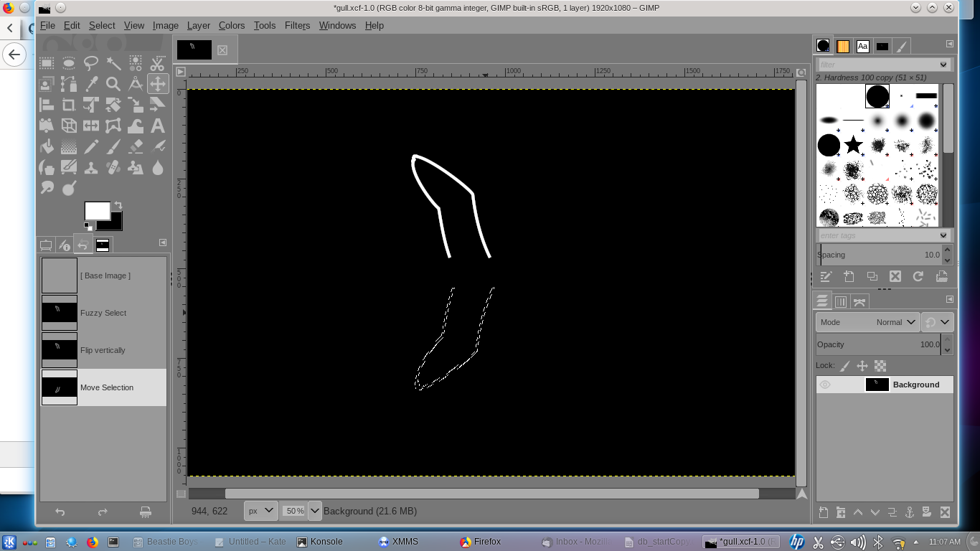Open the brushes dock tab menu arrow
This screenshot has height=551, width=980.
click(949, 44)
